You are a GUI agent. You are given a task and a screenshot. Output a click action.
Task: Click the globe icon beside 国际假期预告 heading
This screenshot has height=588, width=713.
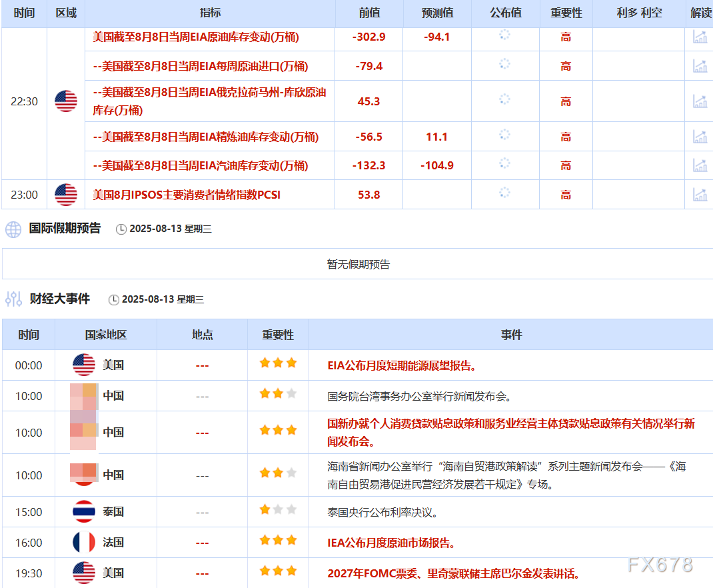pos(13,229)
